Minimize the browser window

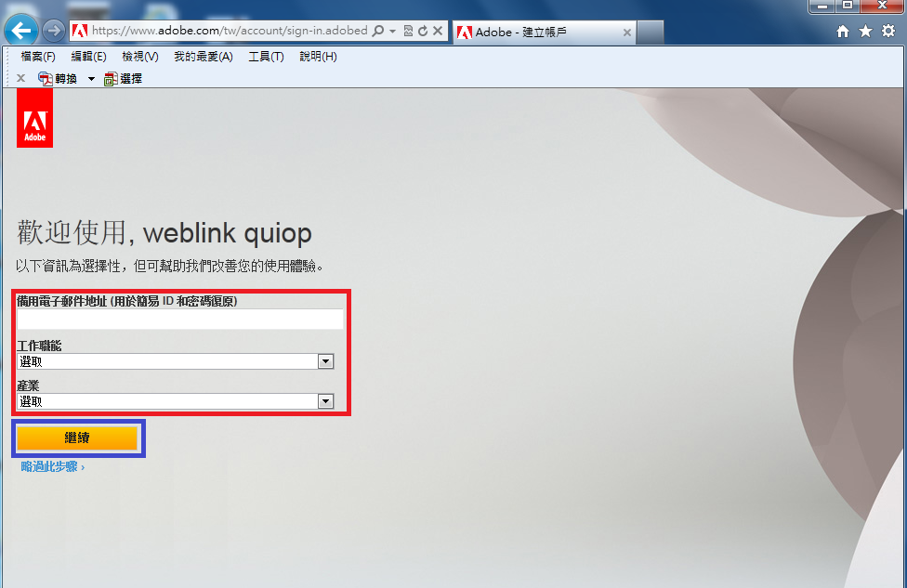coord(822,6)
